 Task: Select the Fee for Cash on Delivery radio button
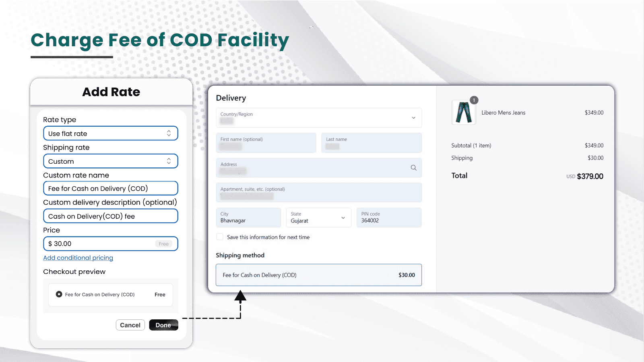59,294
